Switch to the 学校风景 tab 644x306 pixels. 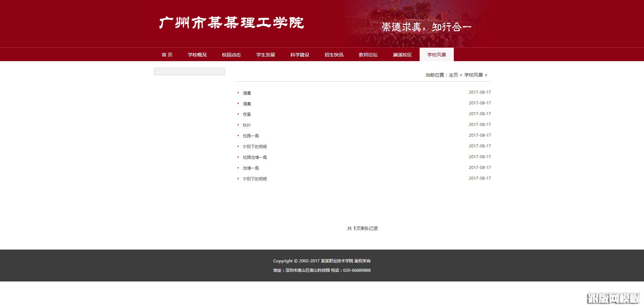(436, 54)
